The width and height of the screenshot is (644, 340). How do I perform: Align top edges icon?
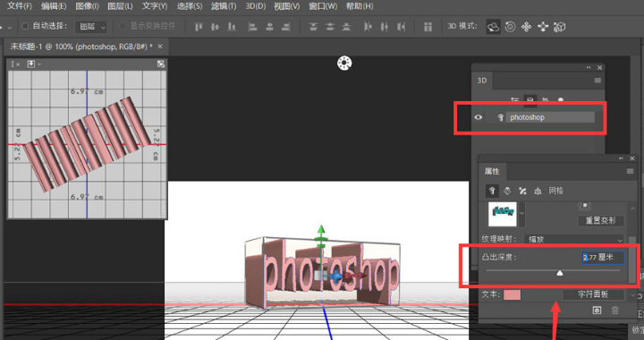[199, 27]
